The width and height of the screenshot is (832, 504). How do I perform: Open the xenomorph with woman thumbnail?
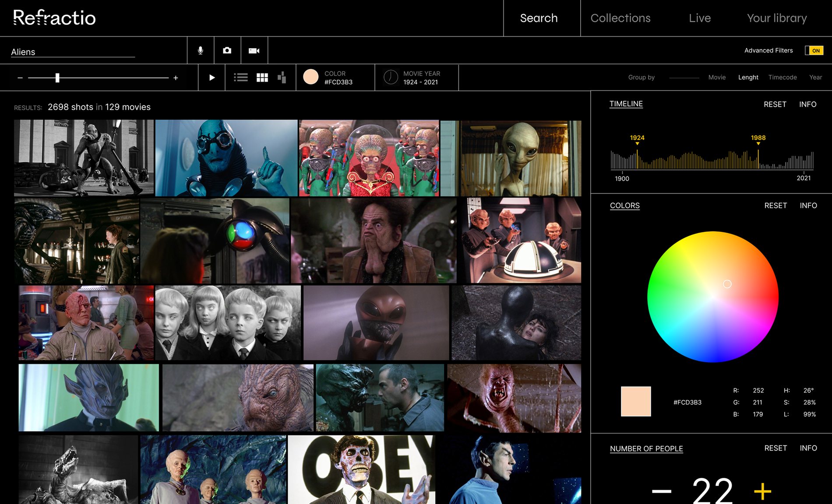click(x=77, y=241)
